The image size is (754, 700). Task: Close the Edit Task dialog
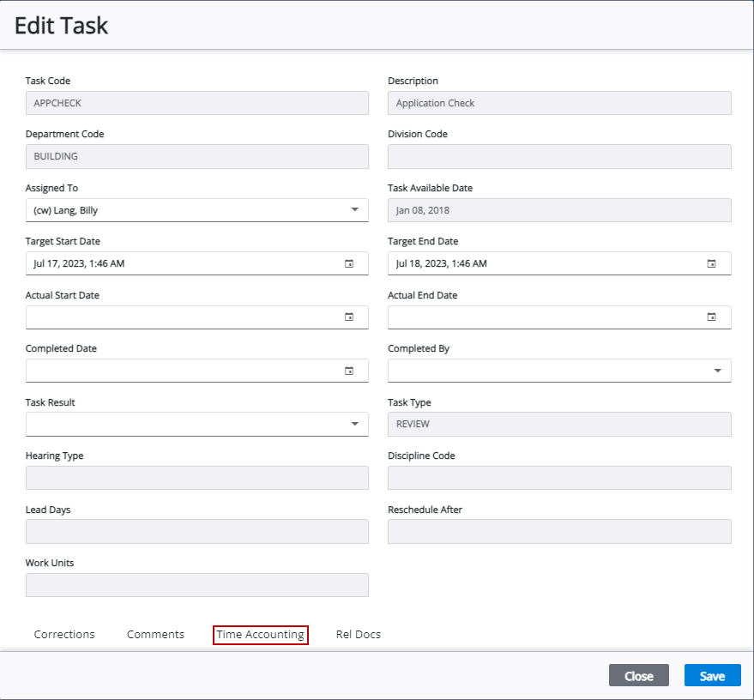coord(638,675)
